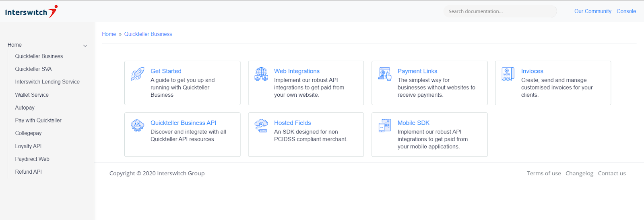This screenshot has width=644, height=220.
Task: View the Changelog footer link
Action: coord(579,173)
